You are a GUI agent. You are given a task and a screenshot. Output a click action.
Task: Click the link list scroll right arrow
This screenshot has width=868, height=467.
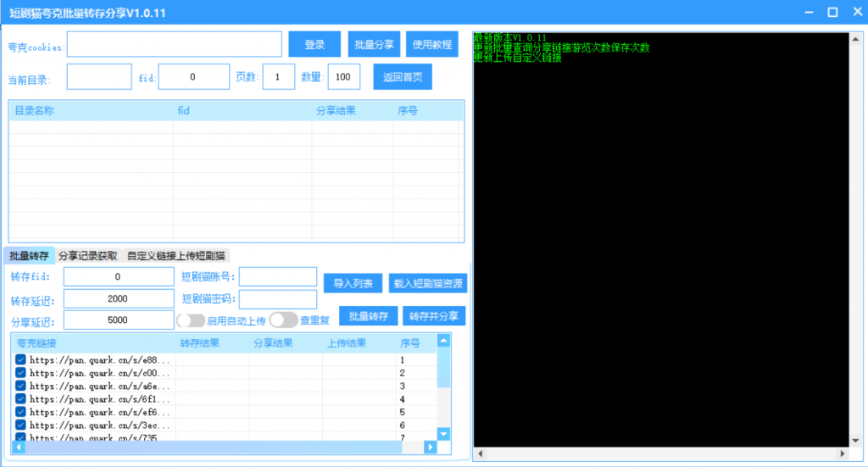[x=430, y=447]
